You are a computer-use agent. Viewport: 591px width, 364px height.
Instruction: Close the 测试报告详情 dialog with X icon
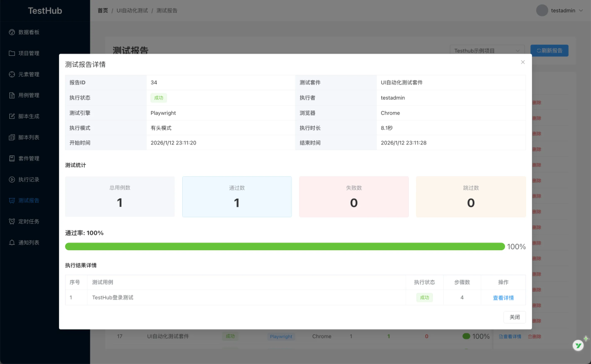523,62
